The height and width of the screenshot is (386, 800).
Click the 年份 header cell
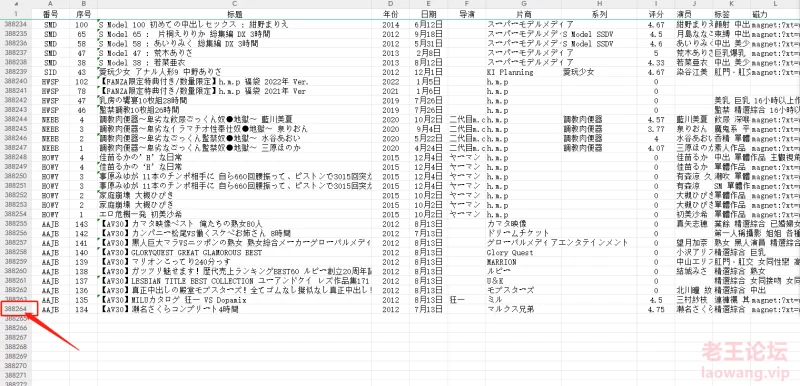pyautogui.click(x=390, y=14)
